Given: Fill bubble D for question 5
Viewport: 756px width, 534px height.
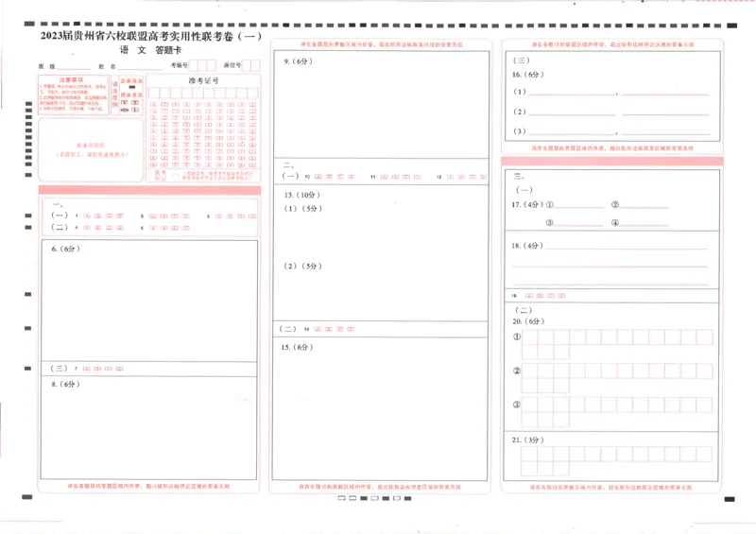Looking at the screenshot, I should 186,228.
